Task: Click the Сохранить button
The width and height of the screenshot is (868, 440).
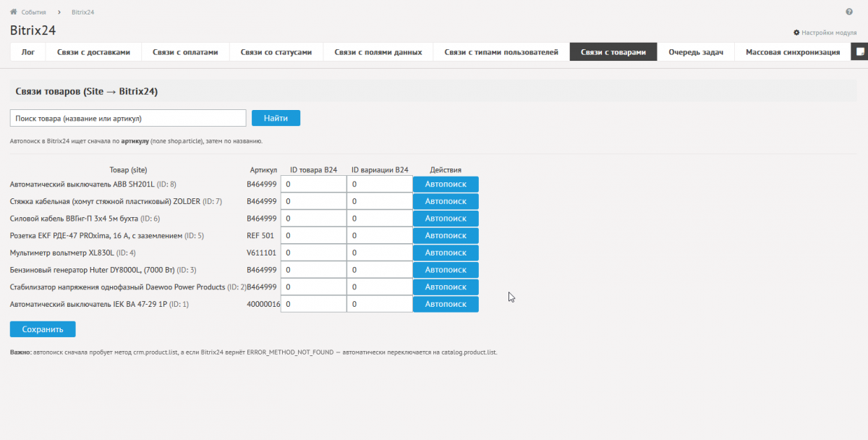Action: 43,329
